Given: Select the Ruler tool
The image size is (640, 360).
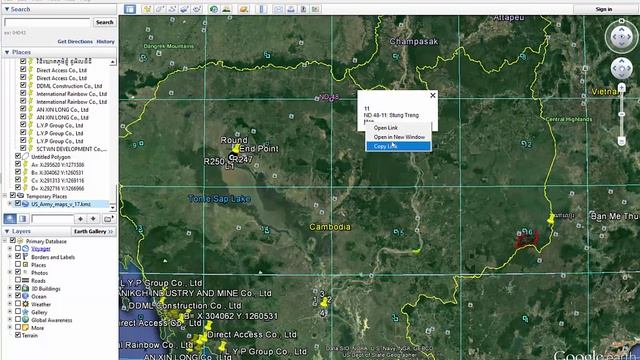Looking at the screenshot, I should pos(262,9).
